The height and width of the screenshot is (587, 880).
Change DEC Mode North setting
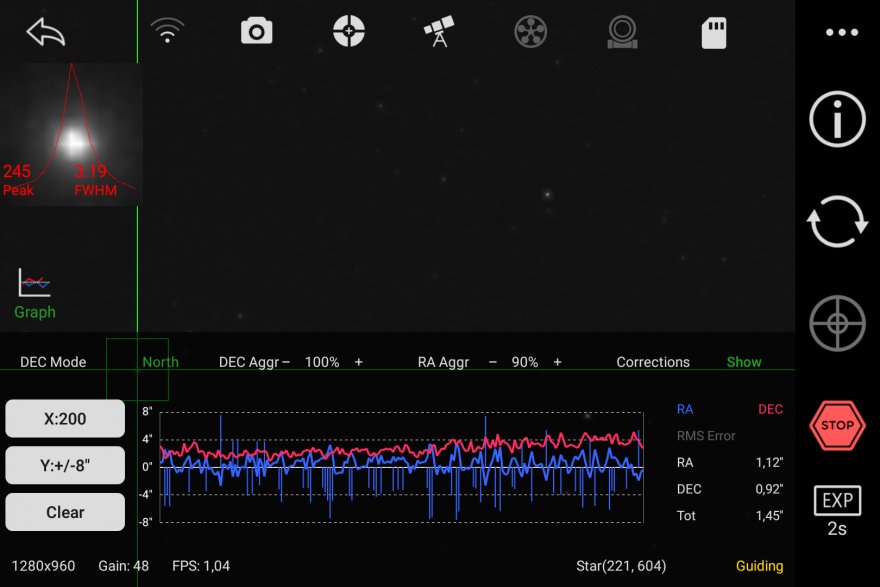[x=160, y=362]
